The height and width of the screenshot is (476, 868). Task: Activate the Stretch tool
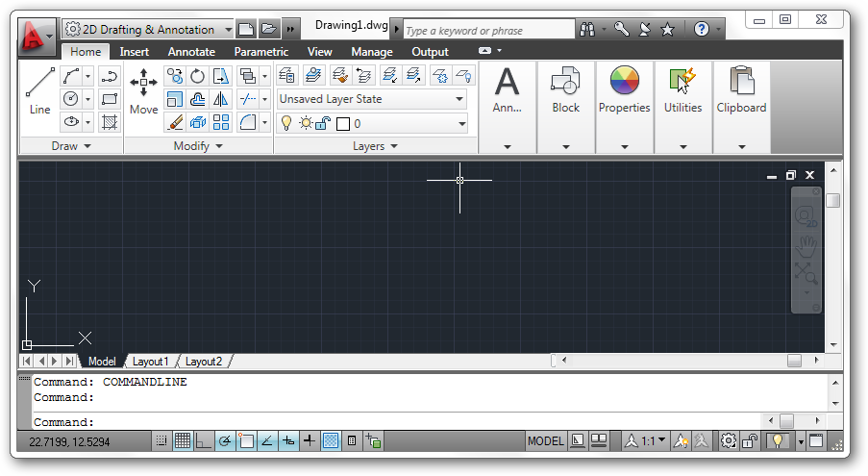pyautogui.click(x=221, y=76)
